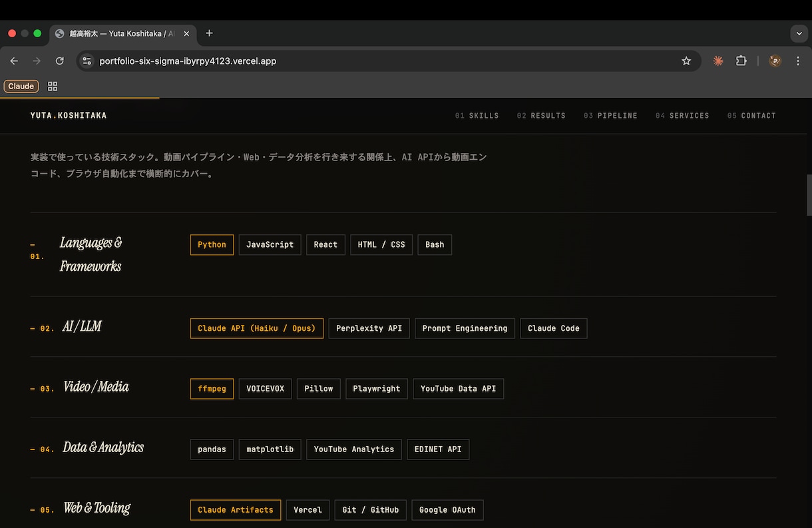Open the Extensions puzzle icon
The height and width of the screenshot is (528, 812).
tap(741, 61)
